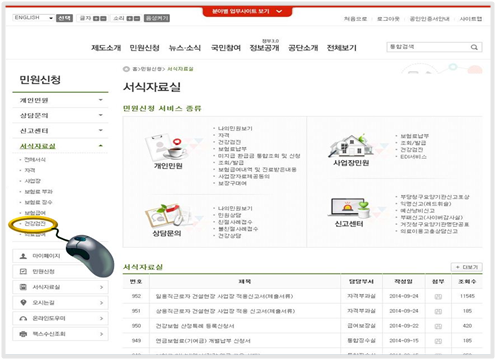Expand the 개인민원 sidebar section
Viewport: 495px width, 362px height.
(60, 100)
